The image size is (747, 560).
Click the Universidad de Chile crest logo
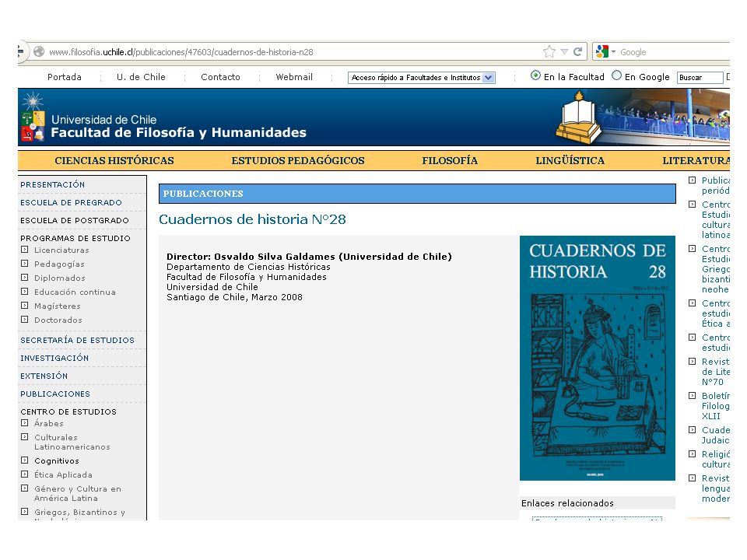33,117
